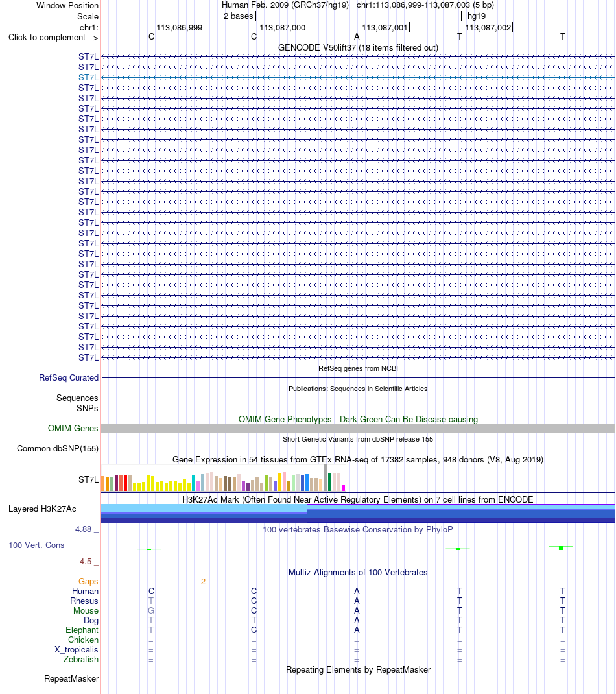The height and width of the screenshot is (694, 616).
Task: Click the 'OMIM Genes' track label
Action: coord(73,429)
